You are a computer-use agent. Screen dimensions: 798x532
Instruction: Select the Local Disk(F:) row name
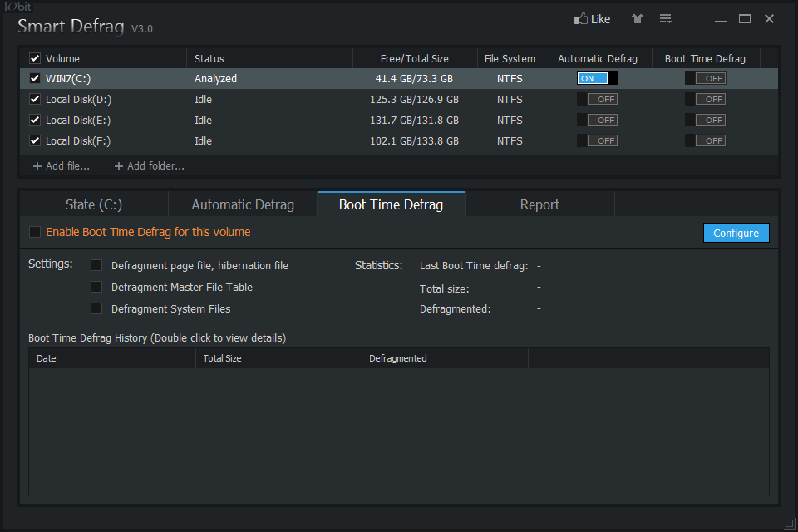78,141
